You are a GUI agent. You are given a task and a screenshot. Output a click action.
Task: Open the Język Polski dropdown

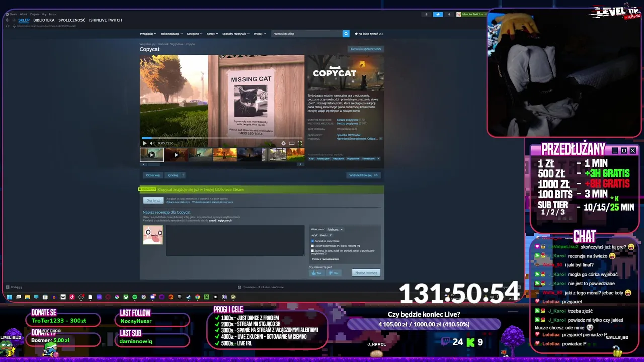click(326, 235)
